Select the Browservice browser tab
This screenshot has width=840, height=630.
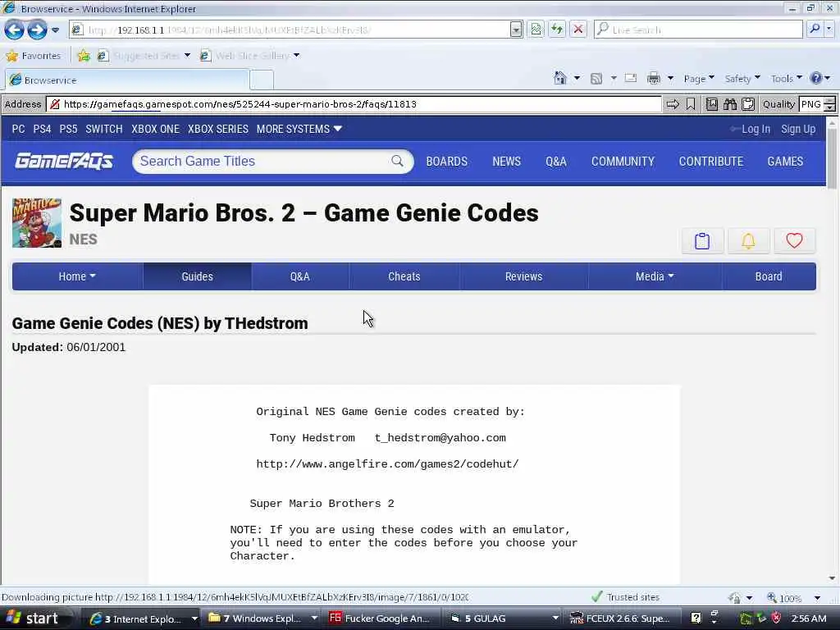127,80
